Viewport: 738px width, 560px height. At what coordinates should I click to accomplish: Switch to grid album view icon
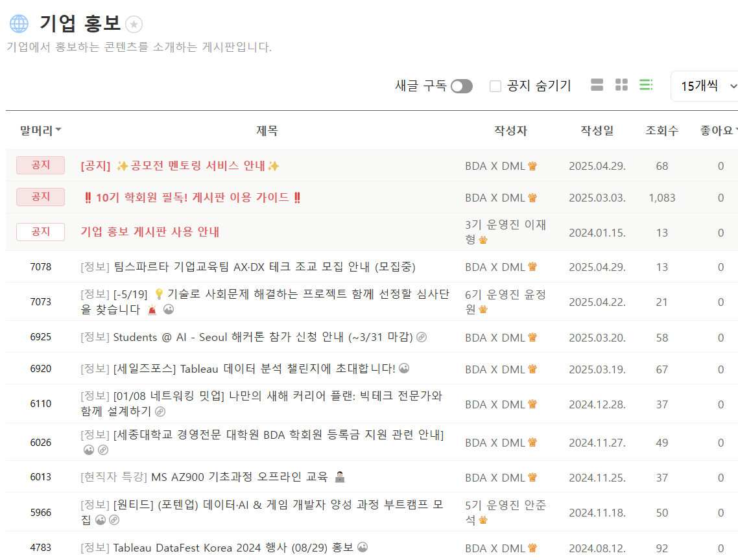pos(621,85)
